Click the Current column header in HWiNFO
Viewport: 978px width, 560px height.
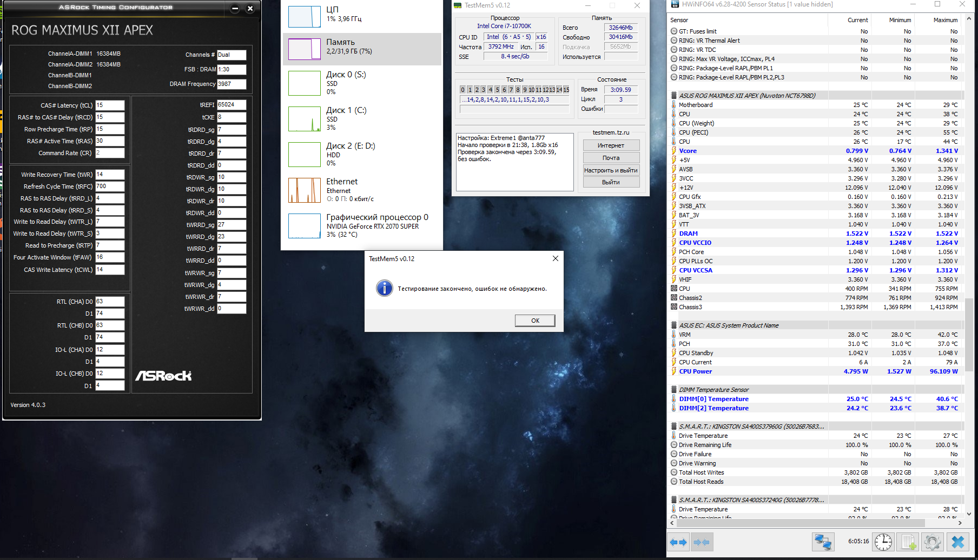(849, 20)
